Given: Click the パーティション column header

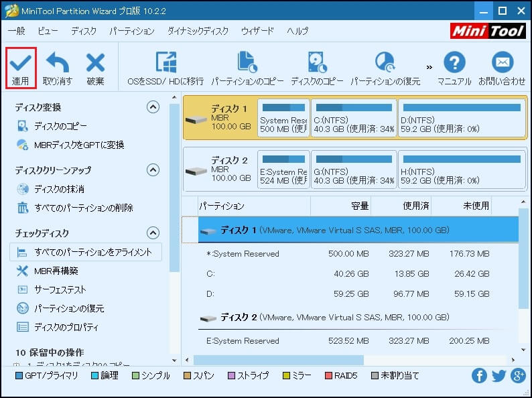Looking at the screenshot, I should (x=254, y=206).
